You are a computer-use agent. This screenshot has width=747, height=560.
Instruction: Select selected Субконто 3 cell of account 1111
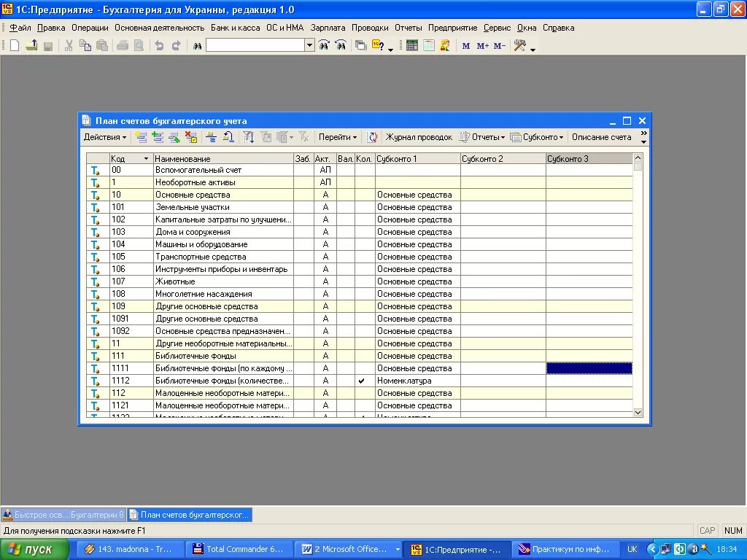coord(589,368)
